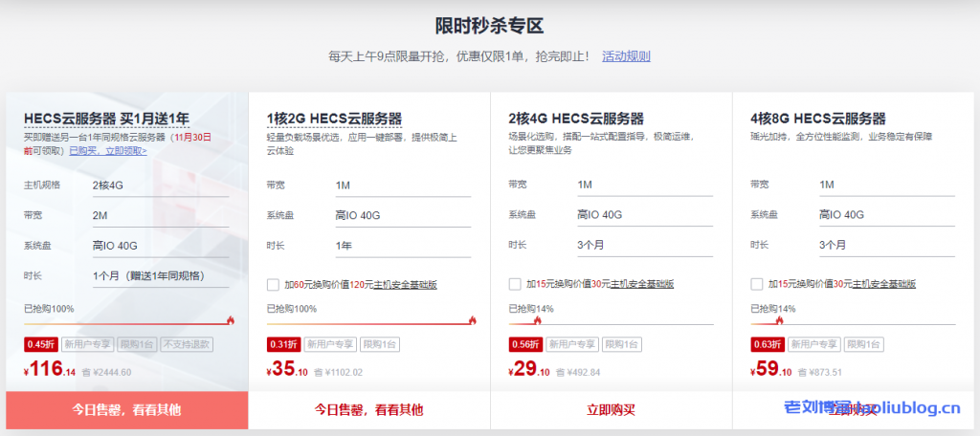The height and width of the screenshot is (436, 980).
Task: Click the flame icon on 4核8G progress bar
Action: pyautogui.click(x=779, y=320)
